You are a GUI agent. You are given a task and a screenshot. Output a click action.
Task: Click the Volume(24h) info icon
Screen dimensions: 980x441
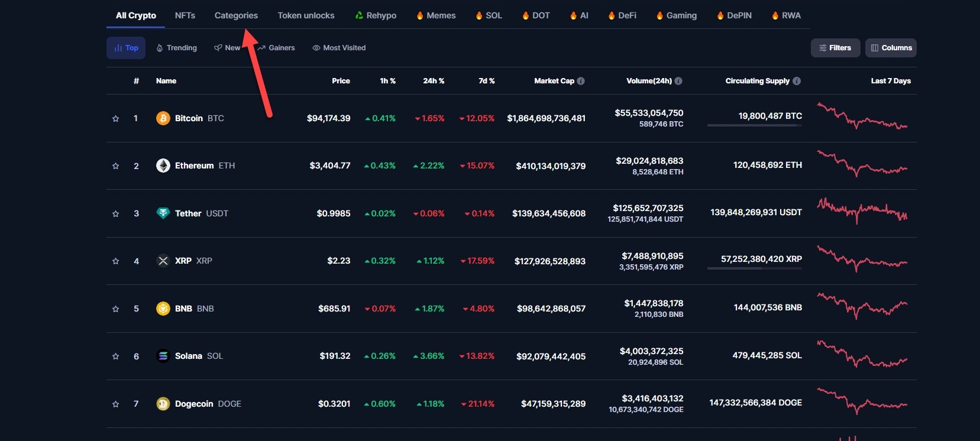[x=678, y=81]
